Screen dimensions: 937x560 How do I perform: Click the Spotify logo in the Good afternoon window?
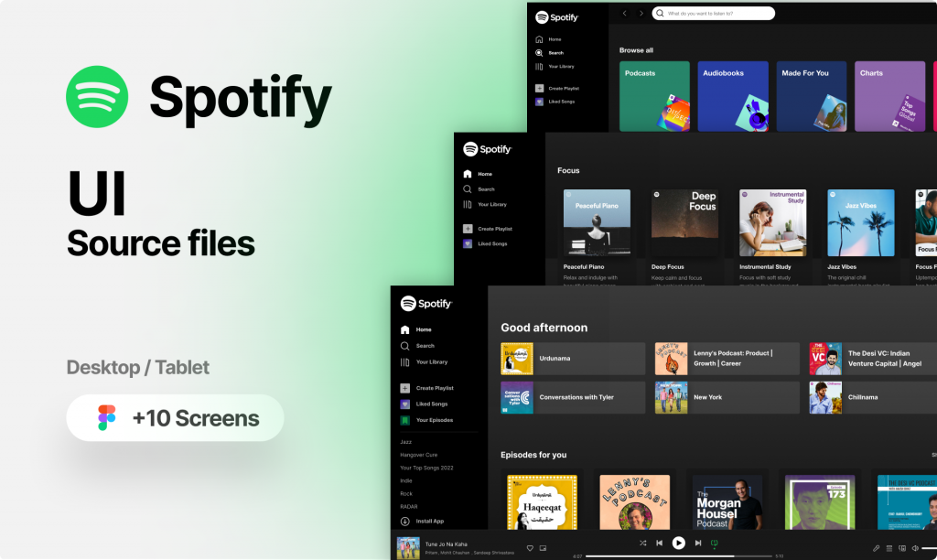coord(426,304)
